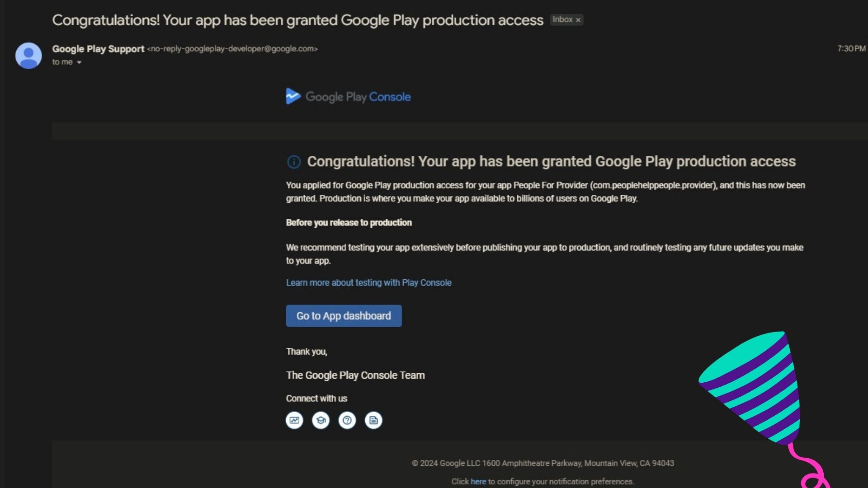Click 'here' to configure notification preferences
Image resolution: width=868 pixels, height=488 pixels.
tap(478, 481)
